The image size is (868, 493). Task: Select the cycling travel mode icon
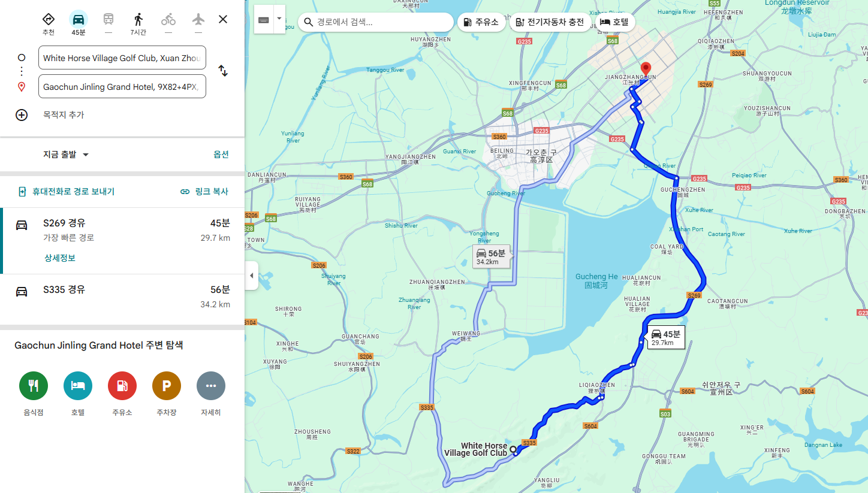point(168,19)
